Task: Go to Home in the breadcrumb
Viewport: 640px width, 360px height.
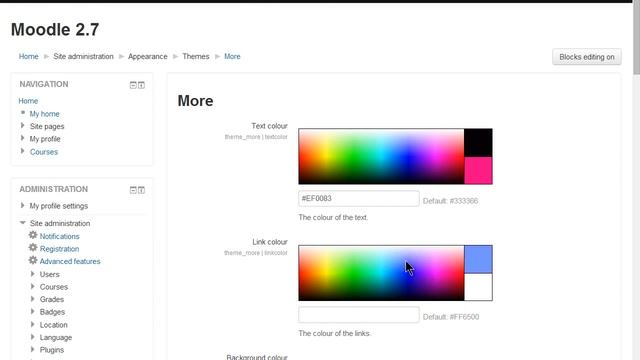Action: [x=29, y=56]
